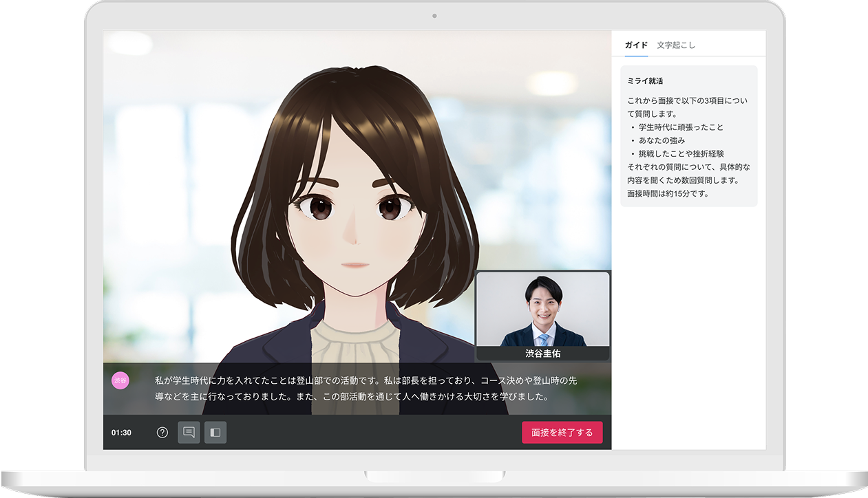Toggle the side panel layout button

click(x=215, y=433)
